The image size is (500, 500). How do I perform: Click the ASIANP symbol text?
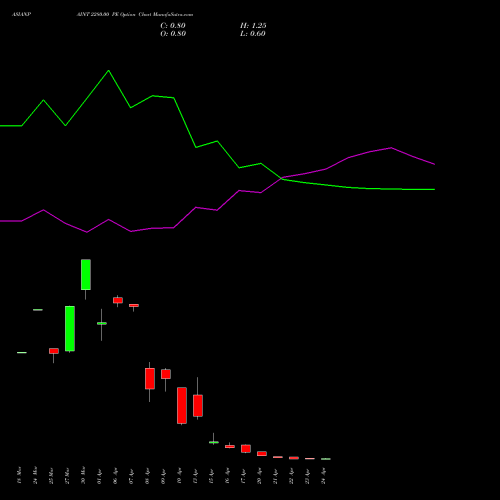(21, 15)
